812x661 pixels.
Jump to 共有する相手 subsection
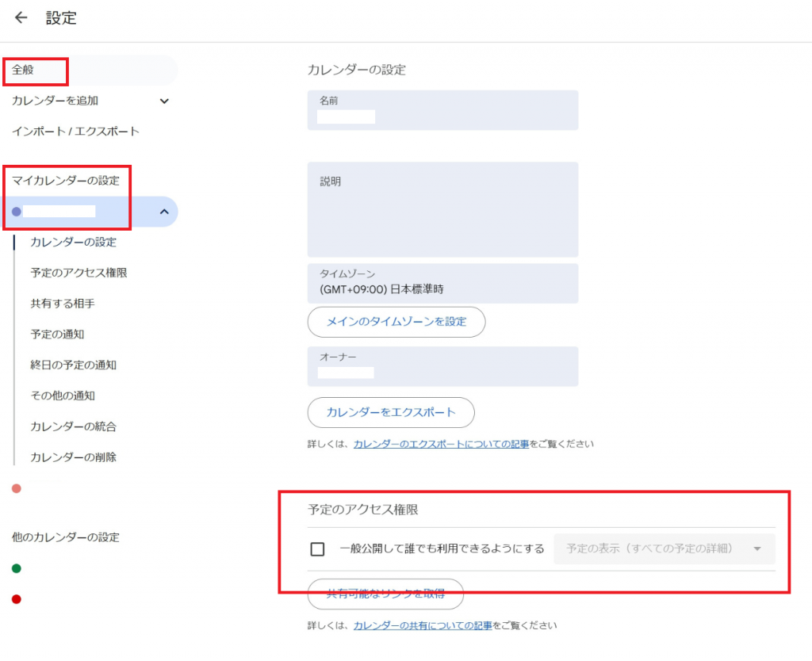pyautogui.click(x=63, y=304)
